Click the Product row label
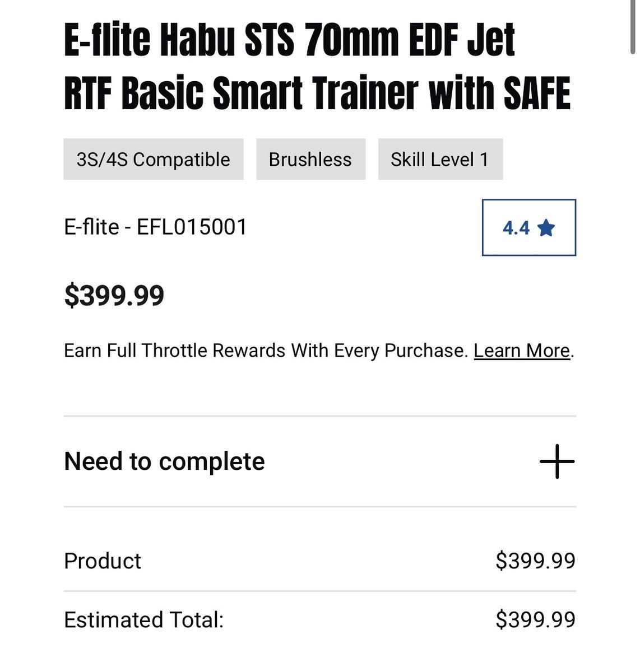 click(103, 561)
